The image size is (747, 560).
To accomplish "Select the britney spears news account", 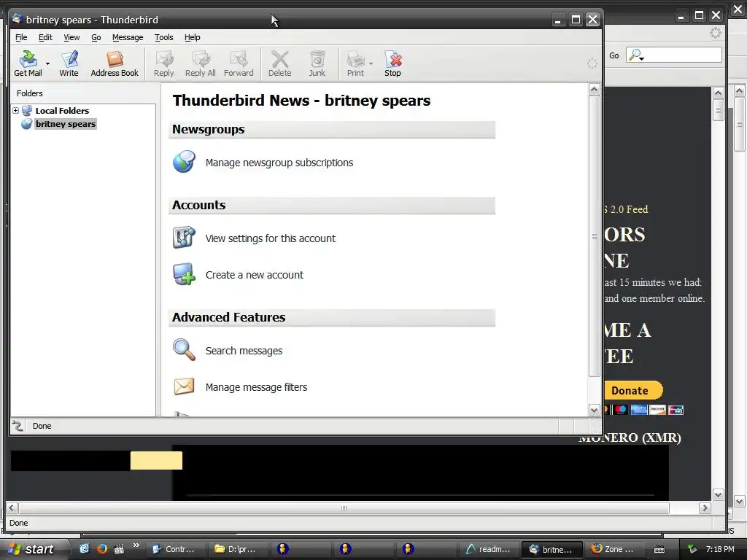I will (x=65, y=124).
